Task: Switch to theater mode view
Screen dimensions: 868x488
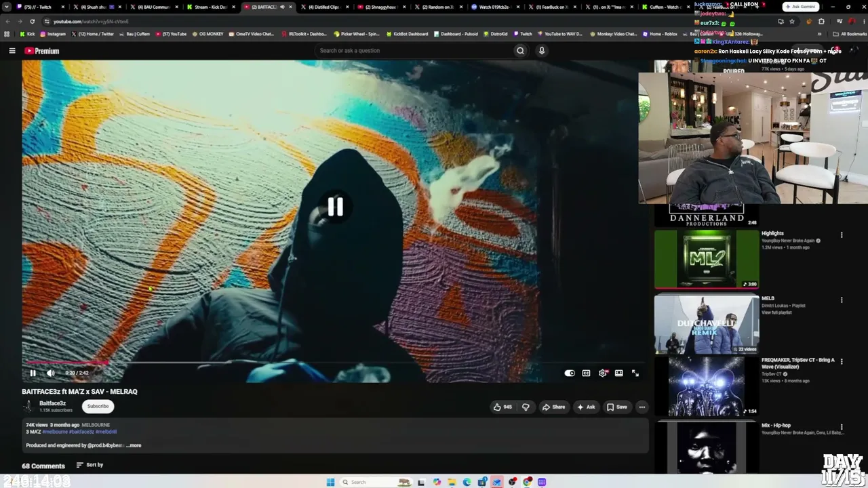Action: pyautogui.click(x=618, y=373)
